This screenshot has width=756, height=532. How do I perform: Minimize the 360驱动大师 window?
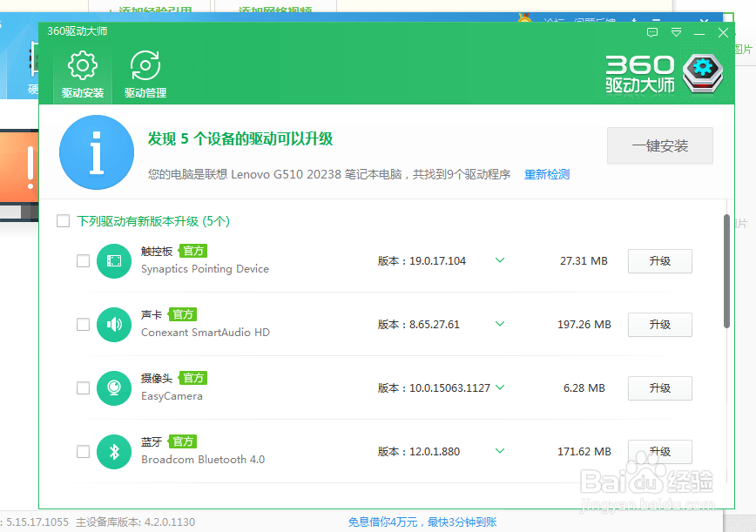699,33
